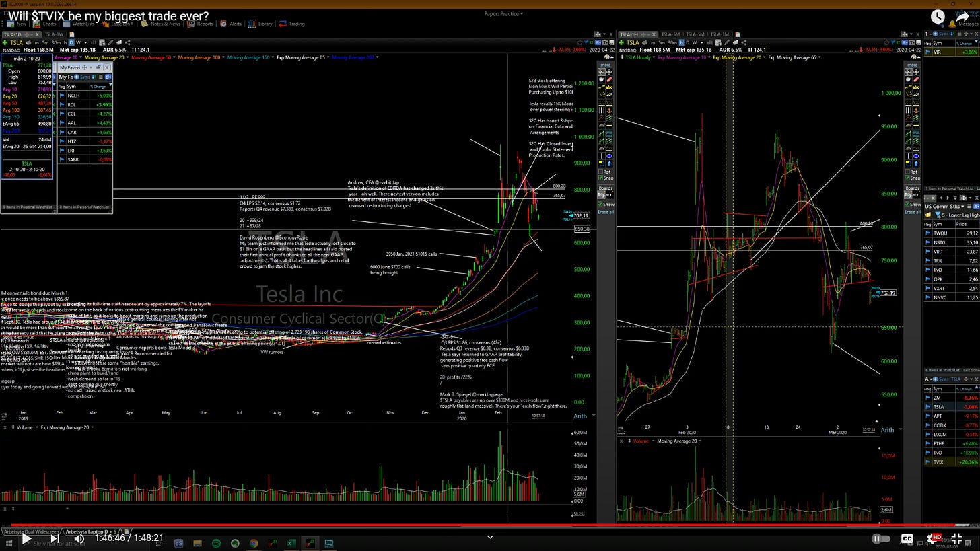
Task: Toggle video autoplay switch
Action: pyautogui.click(x=882, y=538)
